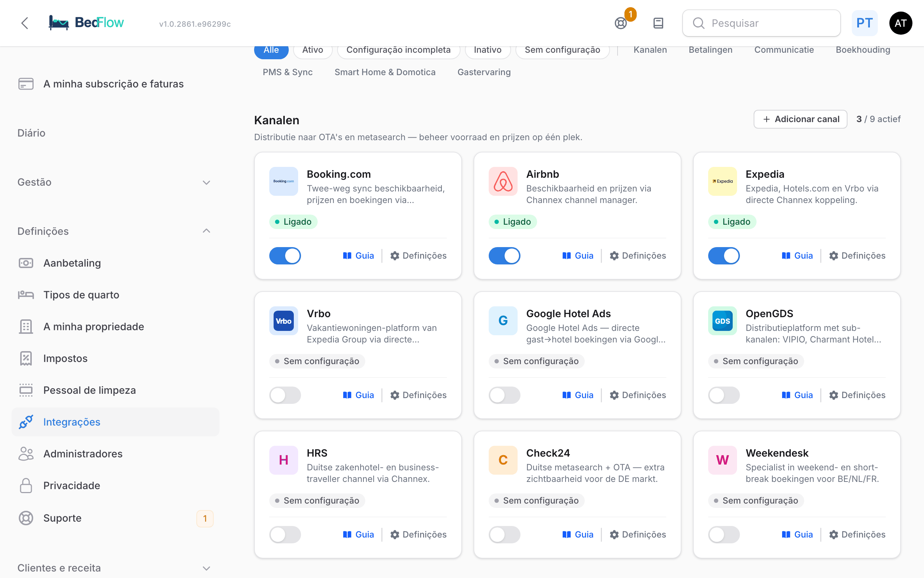Enable the Vrbo channel toggle
The image size is (924, 578).
[285, 395]
